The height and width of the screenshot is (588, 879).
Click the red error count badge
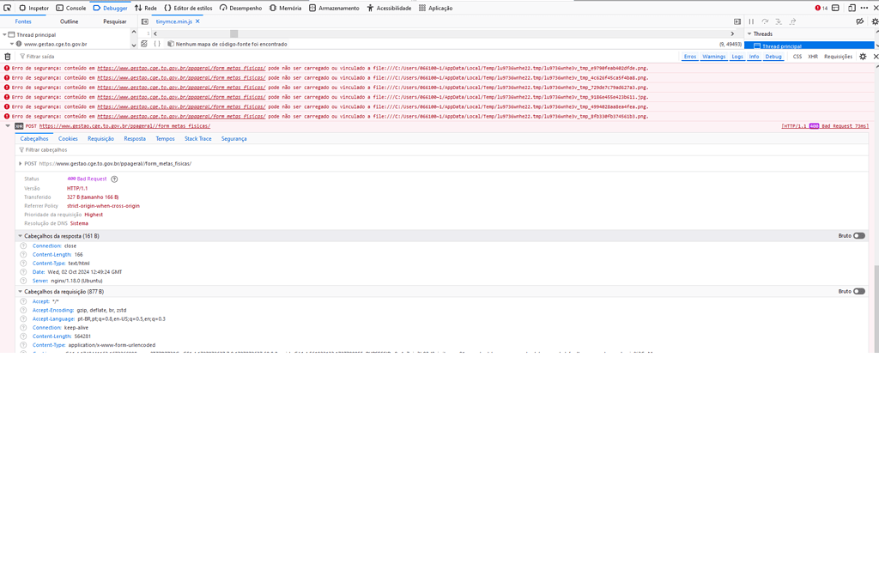821,8
